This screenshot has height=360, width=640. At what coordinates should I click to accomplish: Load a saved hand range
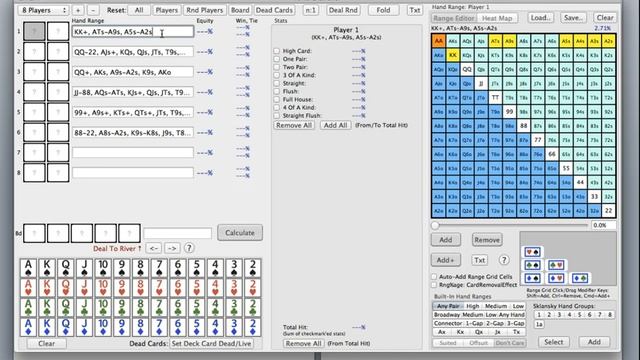click(541, 18)
